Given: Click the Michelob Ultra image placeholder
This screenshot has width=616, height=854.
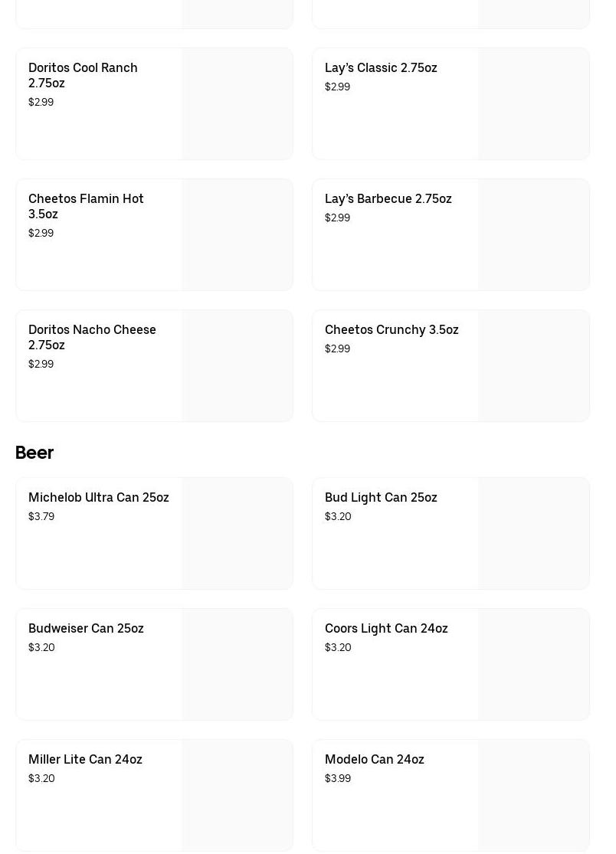Looking at the screenshot, I should point(237,534).
